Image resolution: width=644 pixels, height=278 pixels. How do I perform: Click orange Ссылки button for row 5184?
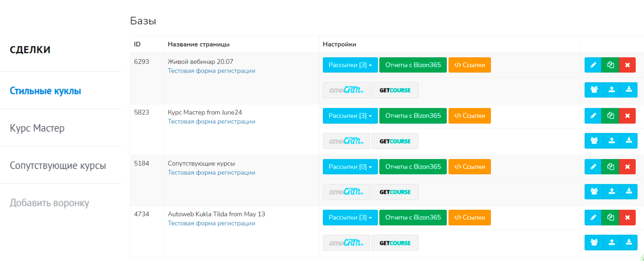point(469,167)
